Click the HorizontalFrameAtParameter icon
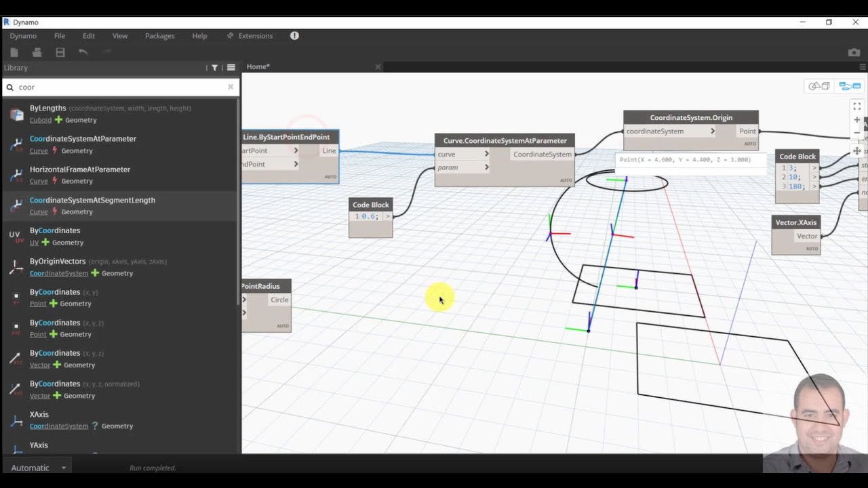This screenshot has height=488, width=868. tap(16, 175)
